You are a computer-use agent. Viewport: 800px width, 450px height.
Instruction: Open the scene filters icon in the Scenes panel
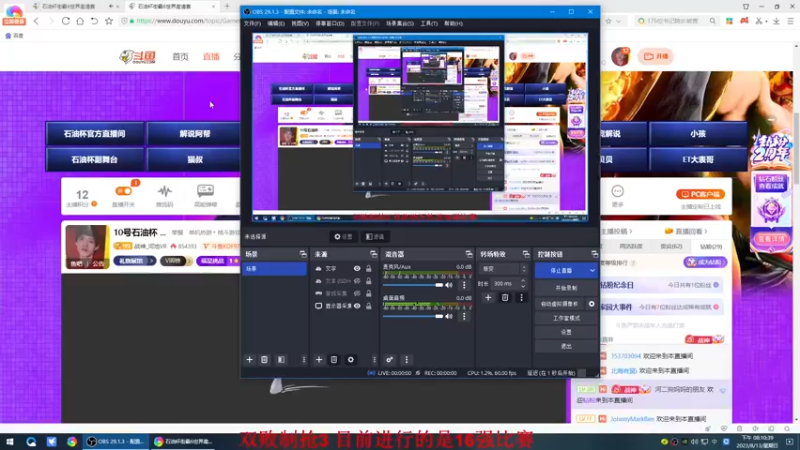pos(281,360)
